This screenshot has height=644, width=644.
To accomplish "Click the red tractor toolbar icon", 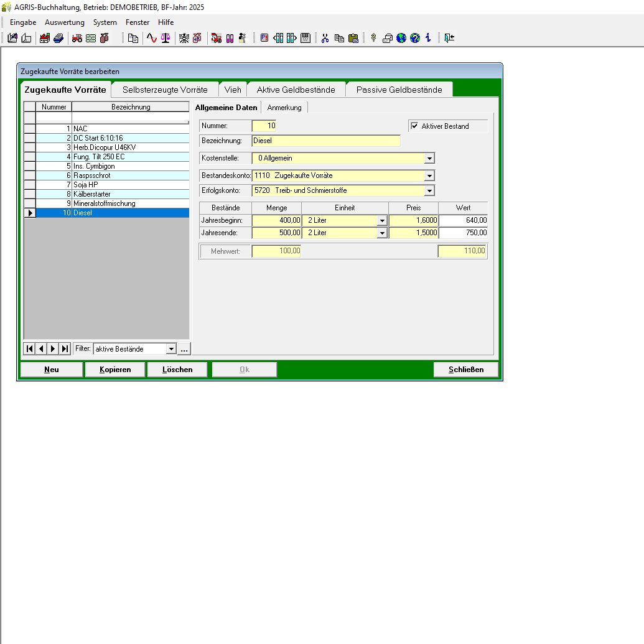I will 77,38.
